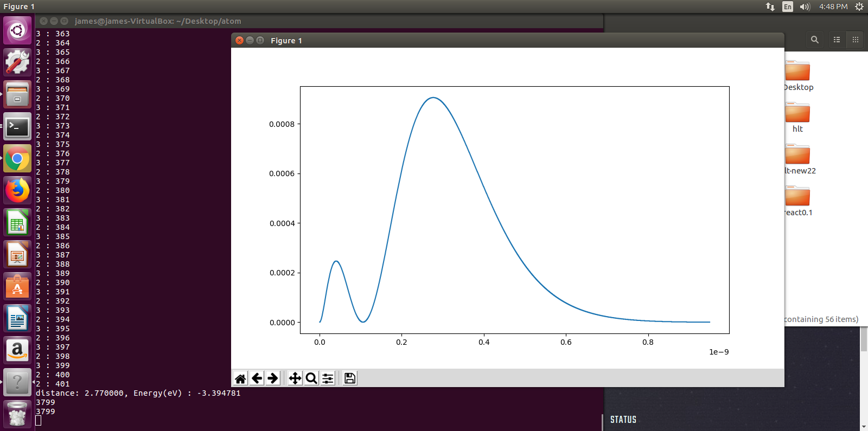Open the Help question-mark launcher
868x431 pixels.
point(17,382)
